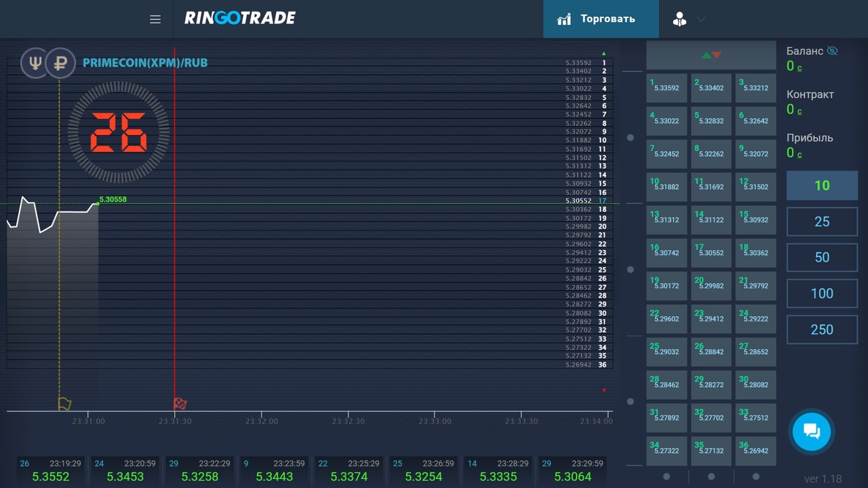This screenshot has width=868, height=488.
Task: Pick cell 6 priced 5.32642
Action: 755,121
